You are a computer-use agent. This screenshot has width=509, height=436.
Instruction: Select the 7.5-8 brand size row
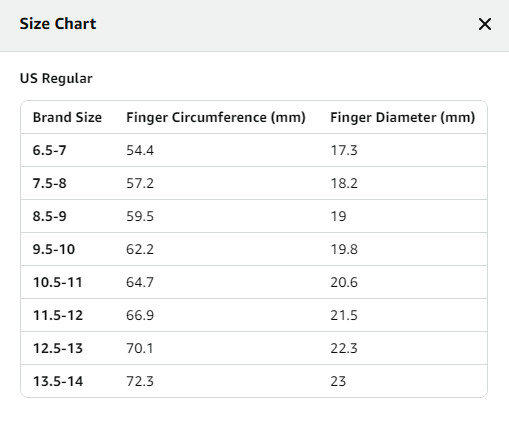pyautogui.click(x=254, y=183)
